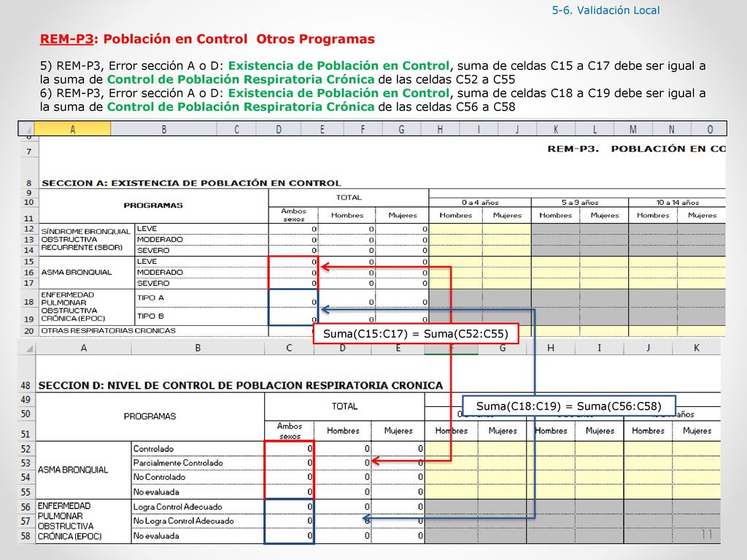Screen dimensions: 747x560
Task: Select row 58 header
Action: 26,536
